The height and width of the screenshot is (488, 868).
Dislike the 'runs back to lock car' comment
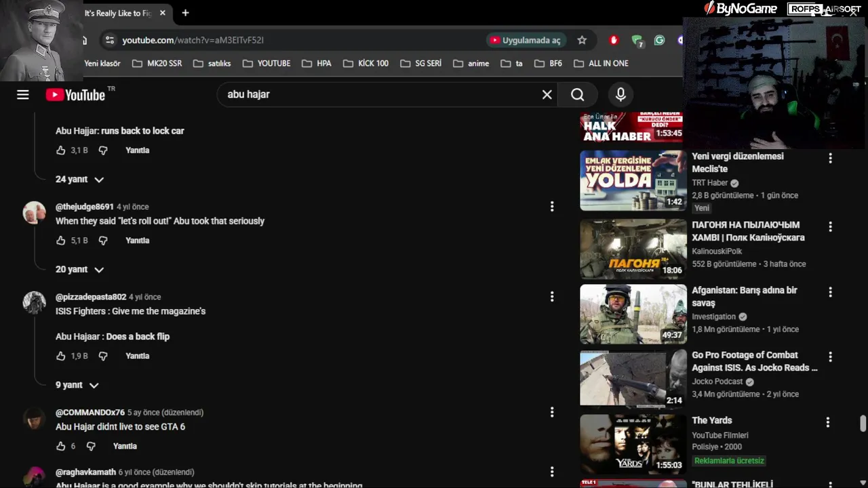pos(103,150)
